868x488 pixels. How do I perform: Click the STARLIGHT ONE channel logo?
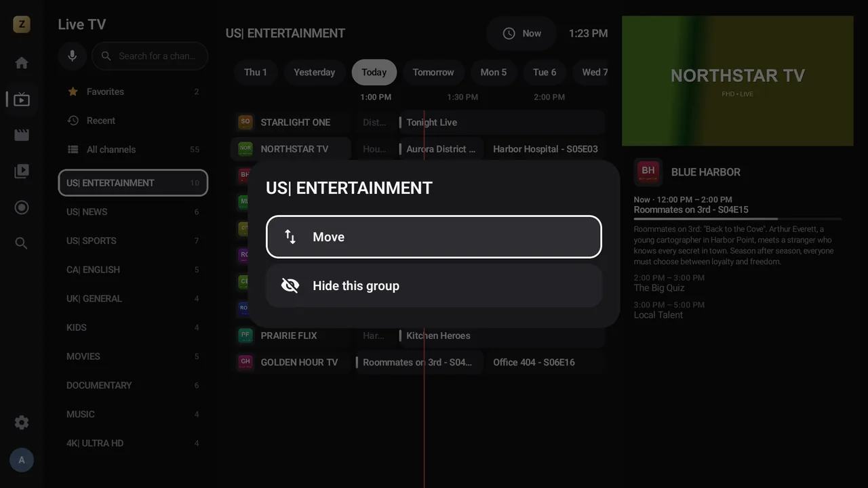(245, 122)
